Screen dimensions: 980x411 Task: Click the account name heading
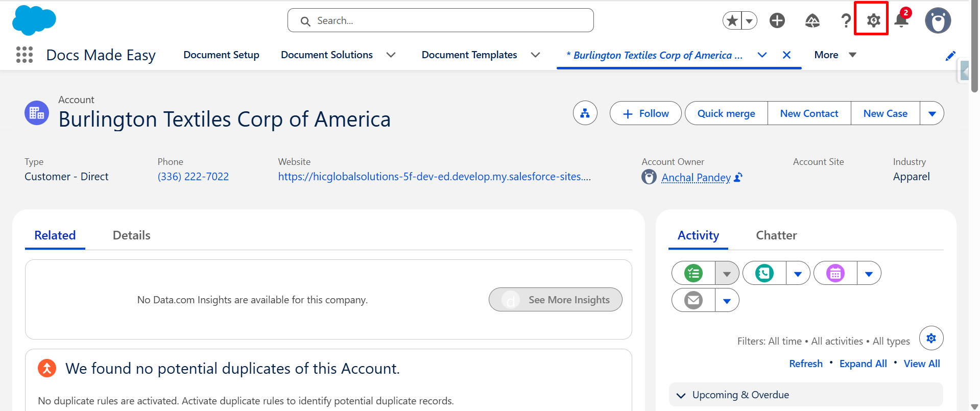(225, 119)
